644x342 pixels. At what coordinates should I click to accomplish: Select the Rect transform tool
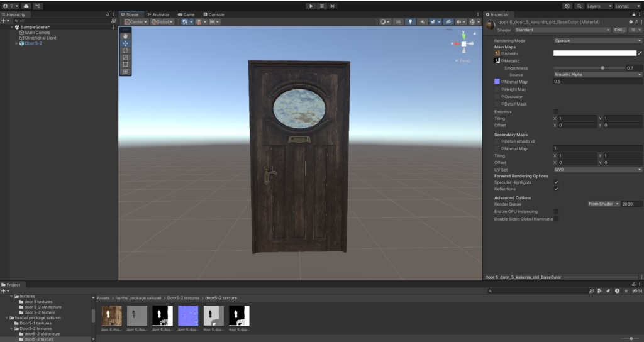[x=125, y=65]
